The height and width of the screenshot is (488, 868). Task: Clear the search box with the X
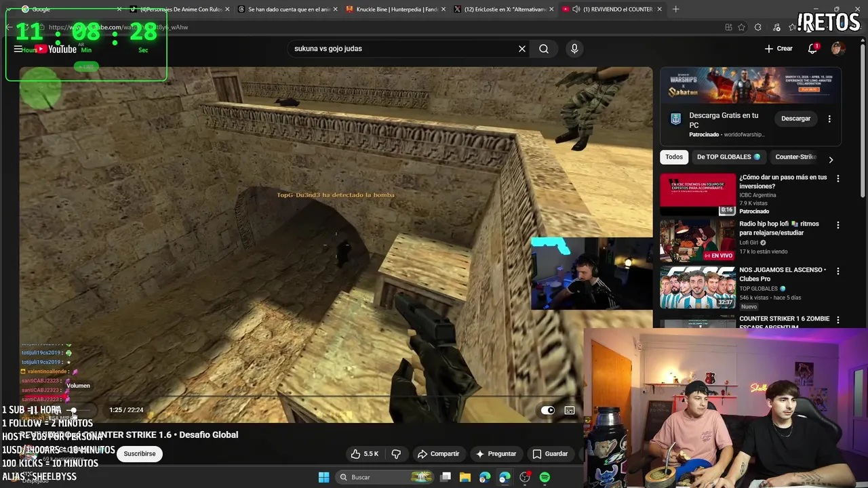pos(522,49)
